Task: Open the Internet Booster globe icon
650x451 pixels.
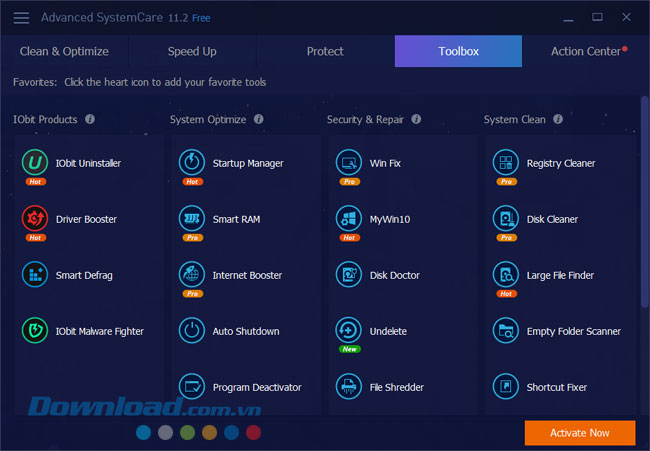Action: (192, 274)
